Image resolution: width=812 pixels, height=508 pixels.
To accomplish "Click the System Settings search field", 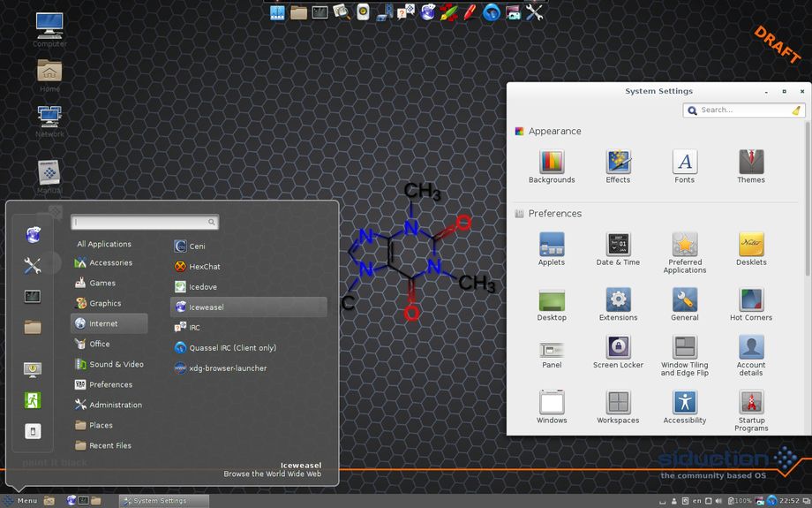I will click(741, 110).
